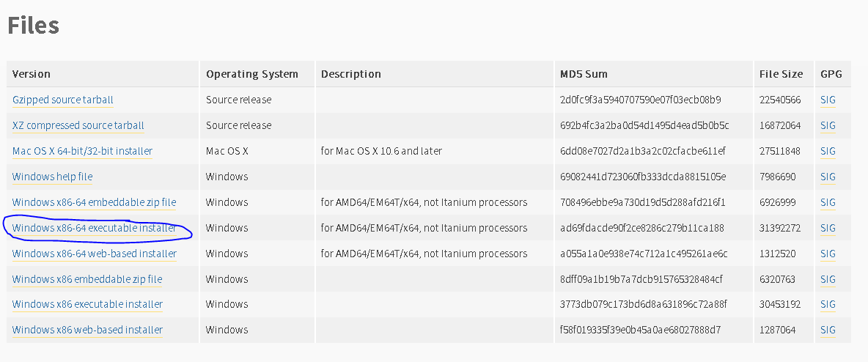Open the Windows help file link

pyautogui.click(x=53, y=177)
